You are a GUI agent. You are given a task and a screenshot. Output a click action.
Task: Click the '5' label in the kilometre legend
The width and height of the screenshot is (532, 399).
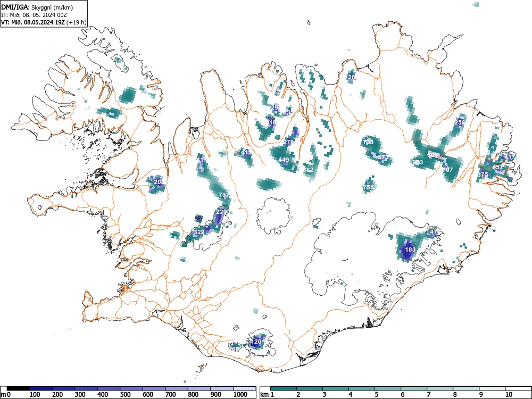(376, 395)
